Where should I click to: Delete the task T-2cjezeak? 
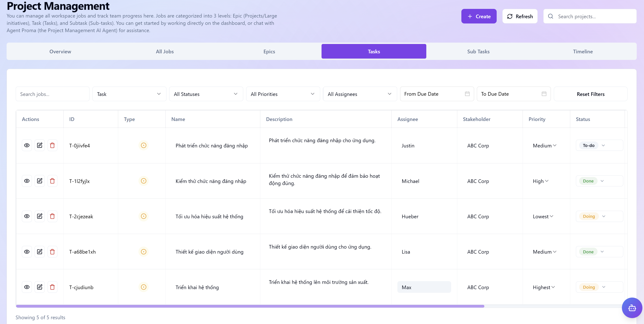click(53, 216)
